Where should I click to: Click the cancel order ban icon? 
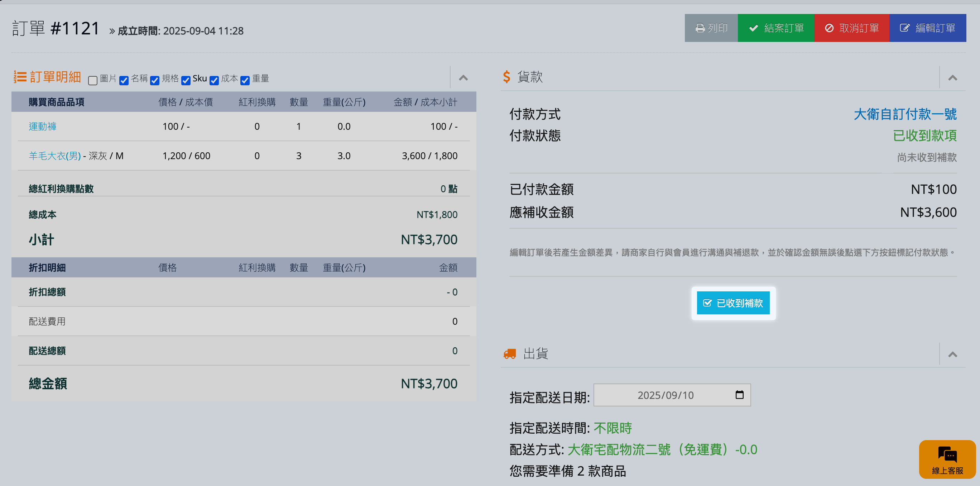[x=829, y=28]
